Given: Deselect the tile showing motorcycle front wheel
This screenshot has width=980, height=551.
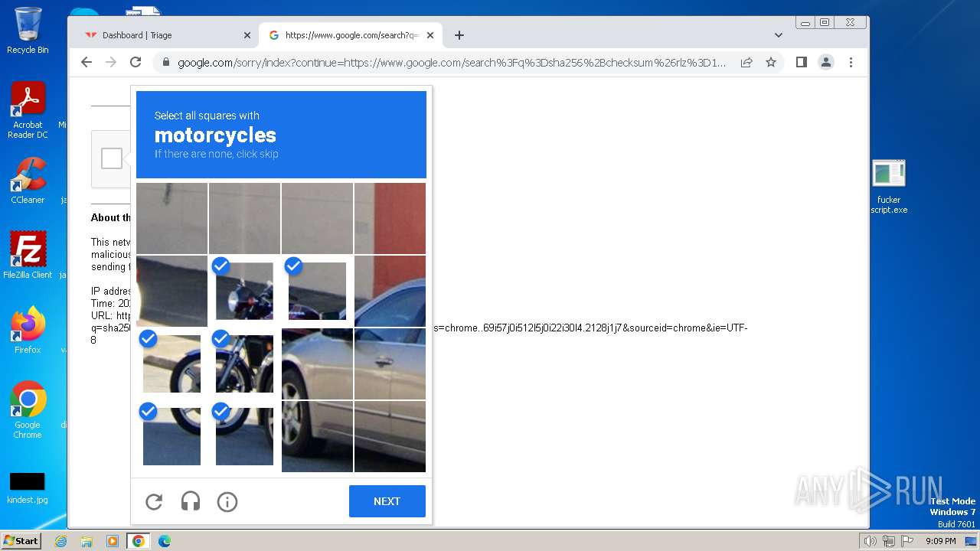Looking at the screenshot, I should (x=171, y=364).
